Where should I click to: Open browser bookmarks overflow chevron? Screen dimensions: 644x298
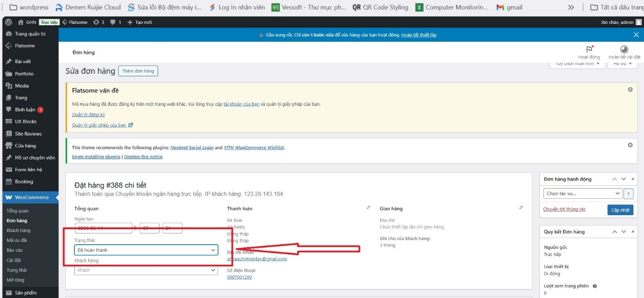click(571, 7)
